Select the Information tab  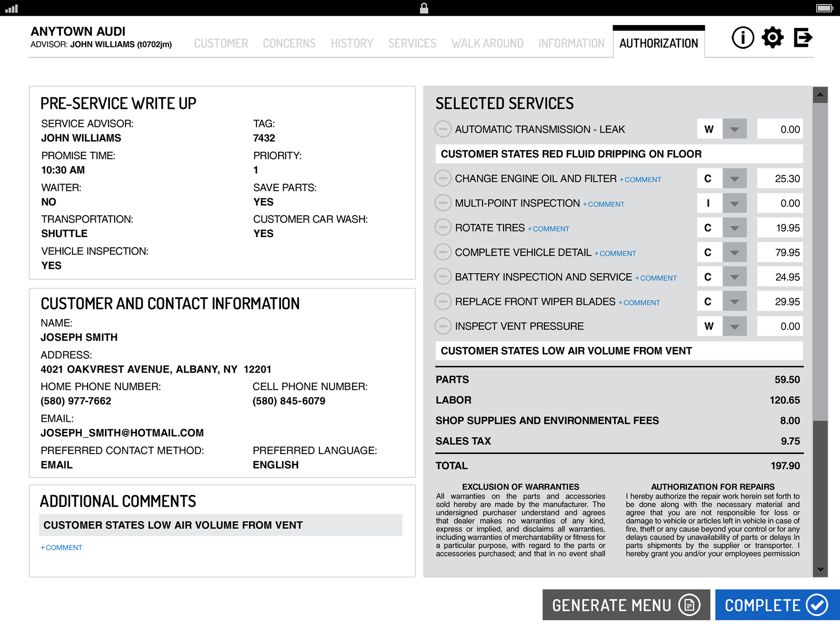[x=571, y=43]
